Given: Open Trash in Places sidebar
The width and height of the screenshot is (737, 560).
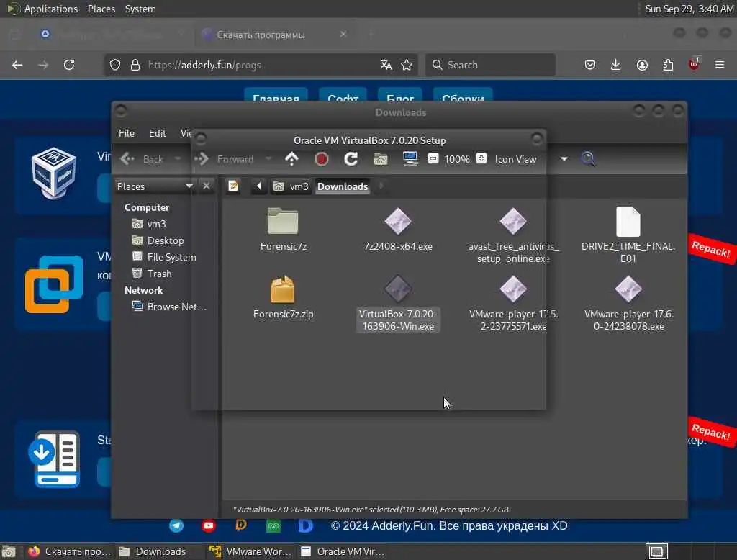Looking at the screenshot, I should (x=152, y=274).
